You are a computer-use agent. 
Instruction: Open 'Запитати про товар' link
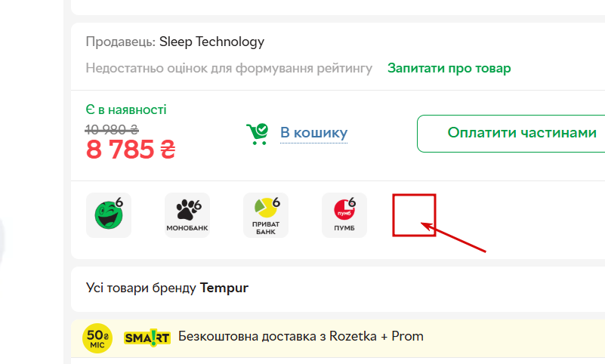[449, 68]
